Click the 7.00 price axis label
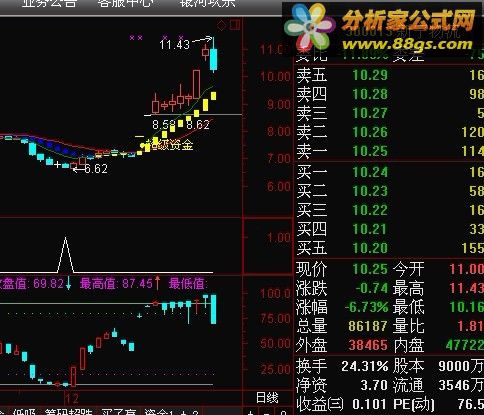 [x=279, y=158]
